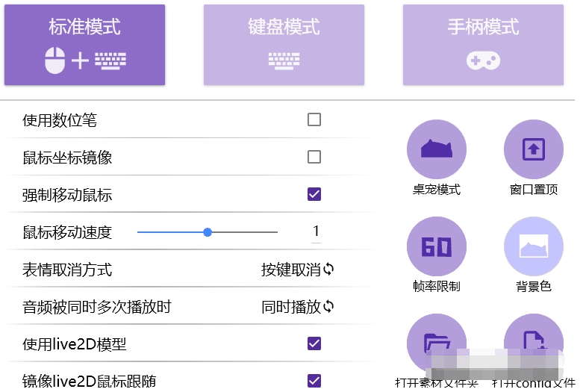
Task: Click the 同时播放 option text
Action: click(291, 307)
